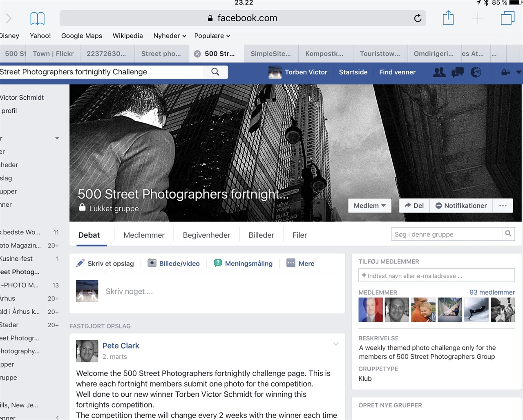
Task: Open more group options ellipsis button
Action: point(503,206)
